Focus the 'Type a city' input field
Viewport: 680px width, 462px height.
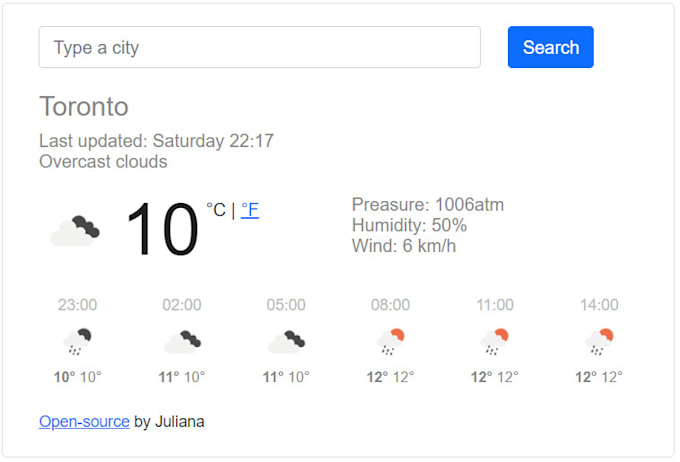259,47
